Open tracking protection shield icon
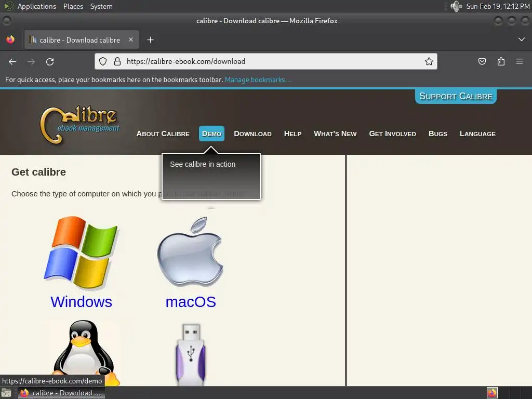The image size is (532, 399). tap(103, 61)
